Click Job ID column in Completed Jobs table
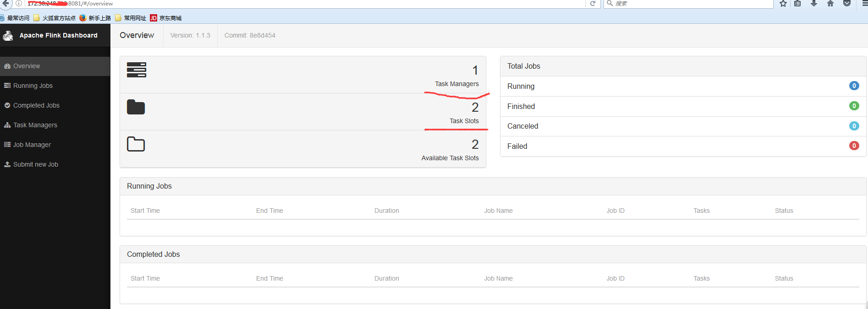 tap(615, 278)
